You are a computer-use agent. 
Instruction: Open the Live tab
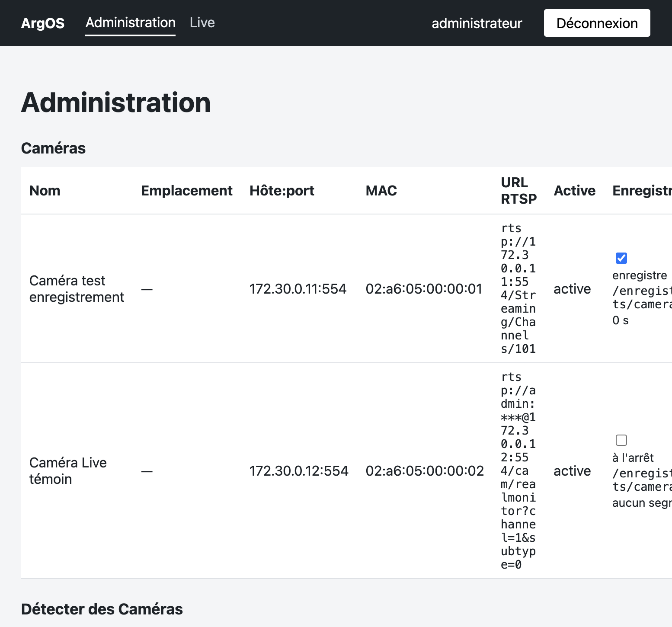coord(202,23)
